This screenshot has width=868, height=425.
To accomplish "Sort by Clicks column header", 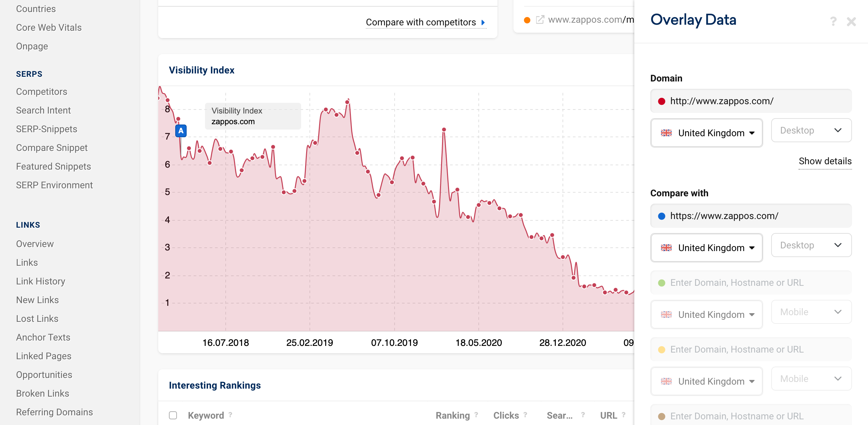I will tap(506, 416).
